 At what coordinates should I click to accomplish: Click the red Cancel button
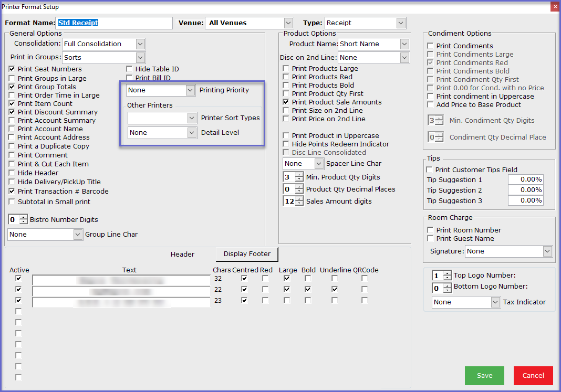tap(533, 376)
